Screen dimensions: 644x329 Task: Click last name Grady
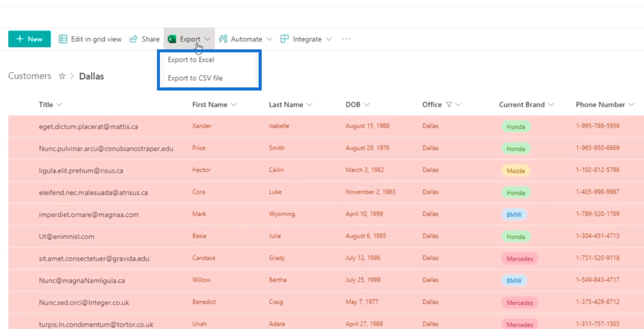[277, 258]
